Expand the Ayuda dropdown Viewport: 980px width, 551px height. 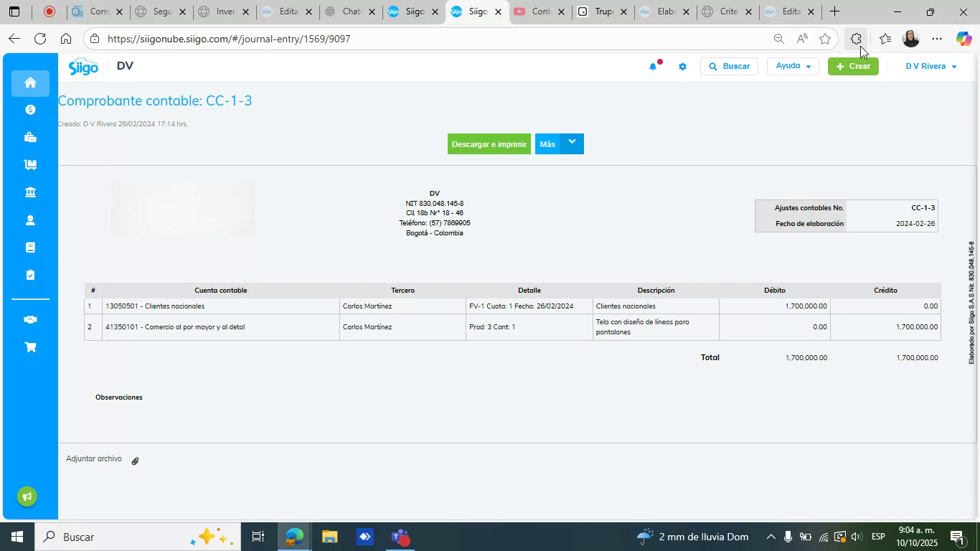coord(793,66)
